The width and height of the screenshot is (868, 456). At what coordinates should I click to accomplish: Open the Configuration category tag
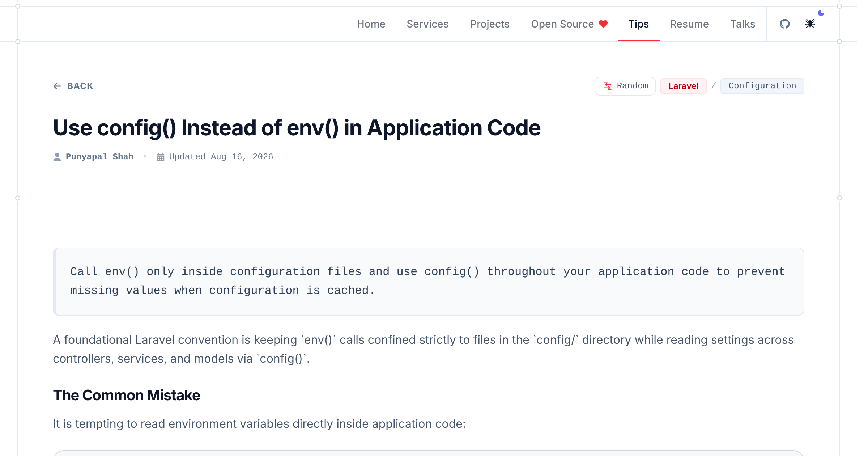tap(762, 86)
